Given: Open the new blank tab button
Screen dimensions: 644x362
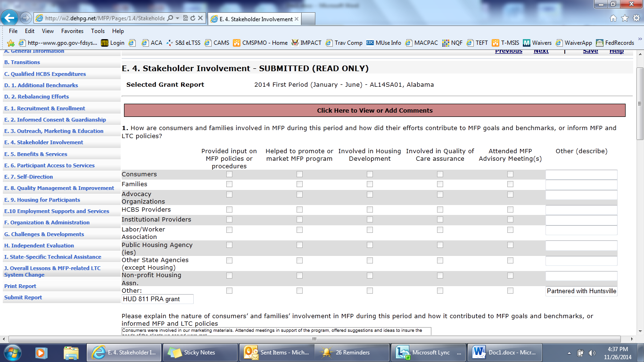Looking at the screenshot, I should pos(308,19).
